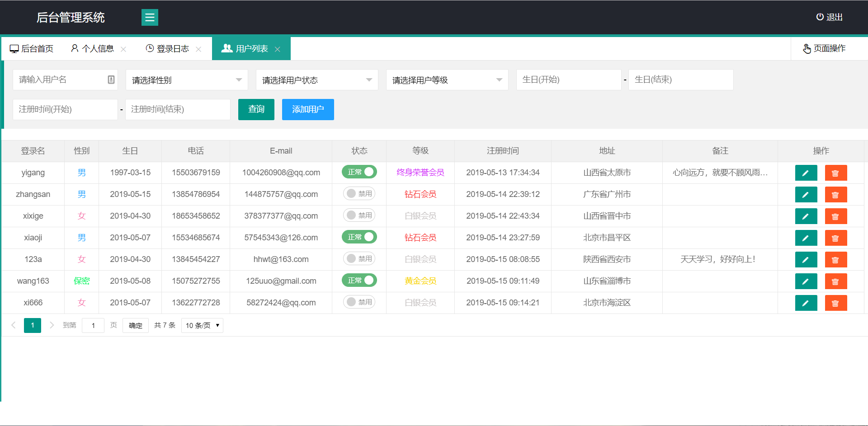This screenshot has width=868, height=426.
Task: Open the 页面操作 page actions menu
Action: pos(824,48)
